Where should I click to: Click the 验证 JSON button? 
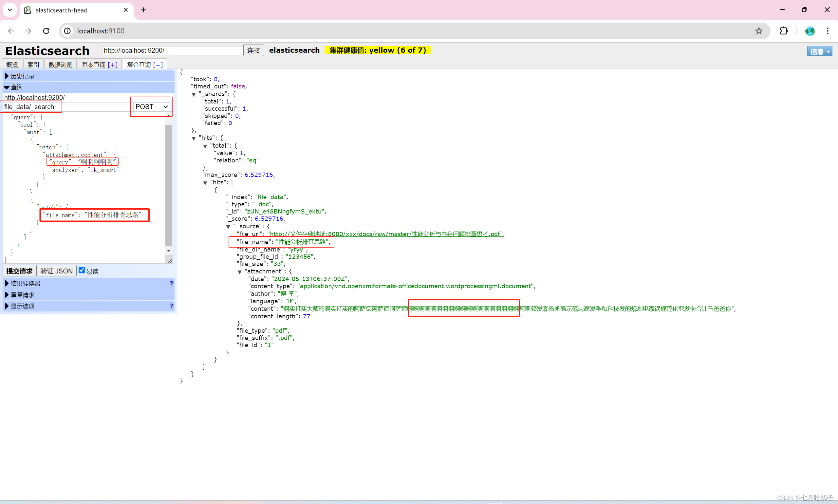(x=56, y=271)
